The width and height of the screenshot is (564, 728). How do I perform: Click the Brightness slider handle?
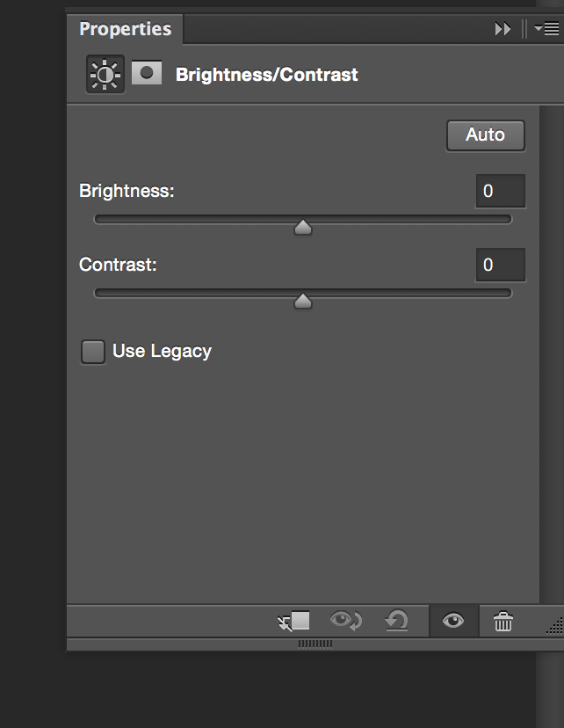(303, 228)
